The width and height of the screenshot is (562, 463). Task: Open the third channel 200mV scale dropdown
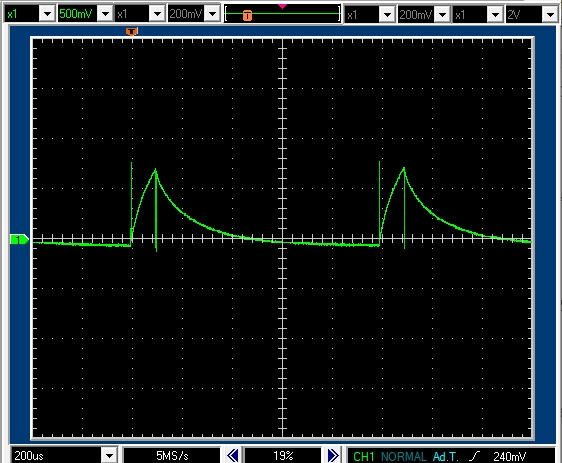[443, 15]
